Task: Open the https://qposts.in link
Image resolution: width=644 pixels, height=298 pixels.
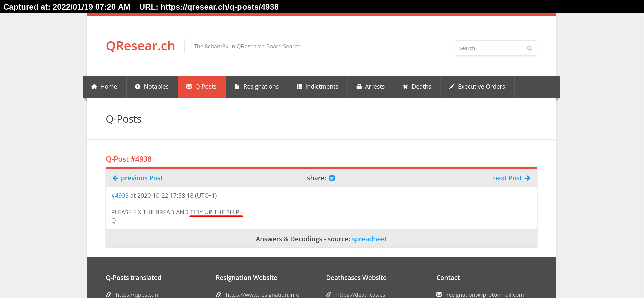Action: (137, 295)
